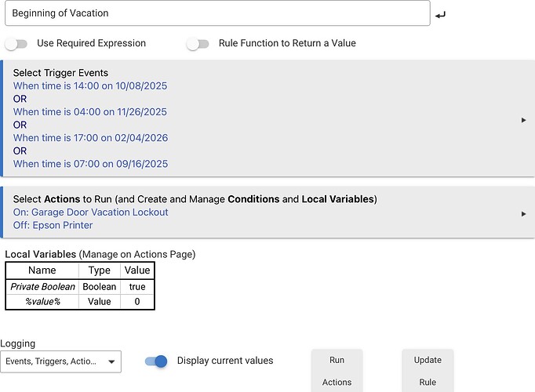
Task: Expand the Select Actions to Run arrow
Action: click(x=523, y=214)
